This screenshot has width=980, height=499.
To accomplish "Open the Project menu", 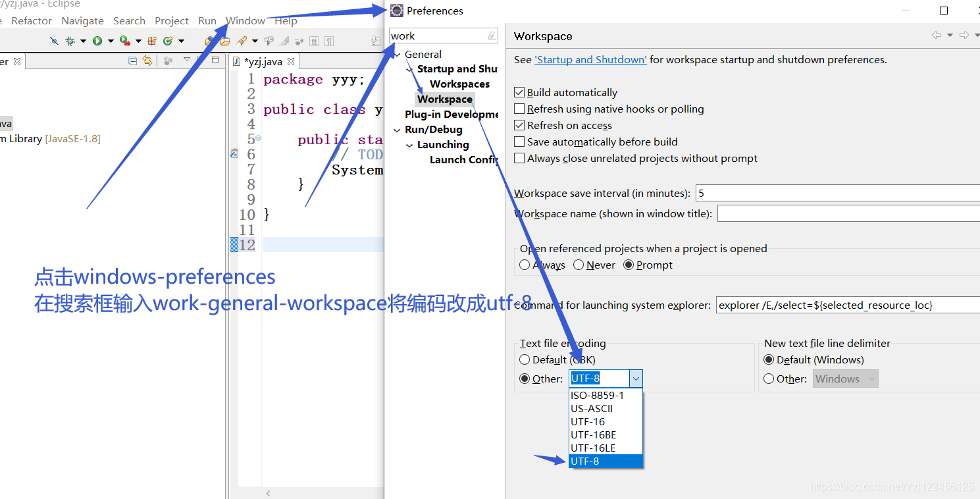I will 172,21.
